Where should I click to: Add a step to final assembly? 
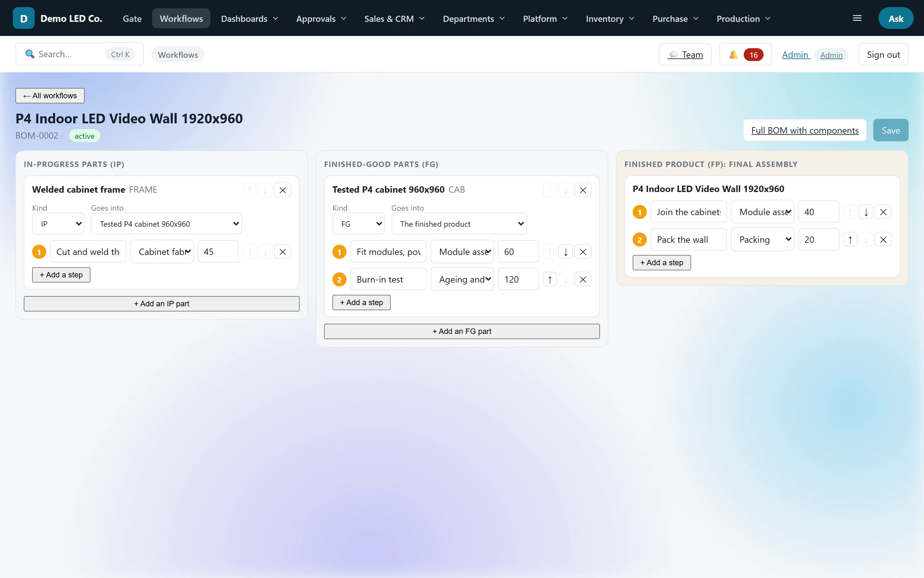662,263
